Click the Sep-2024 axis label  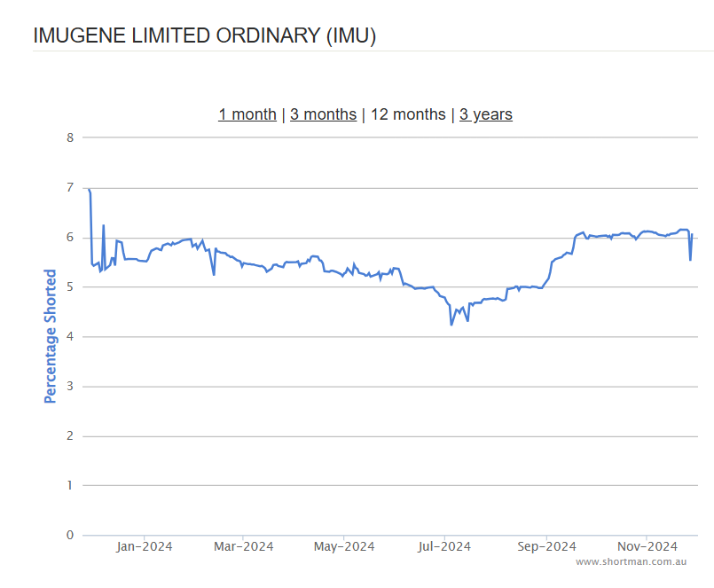[546, 546]
